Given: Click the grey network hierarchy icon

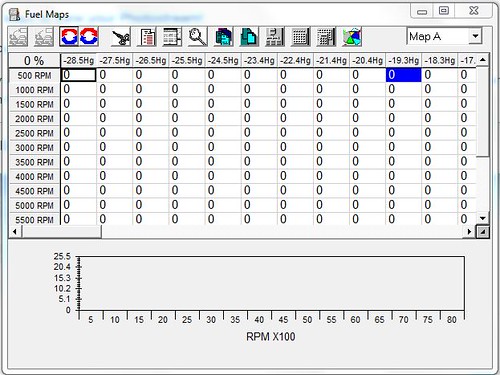Looking at the screenshot, I should pyautogui.click(x=275, y=37).
